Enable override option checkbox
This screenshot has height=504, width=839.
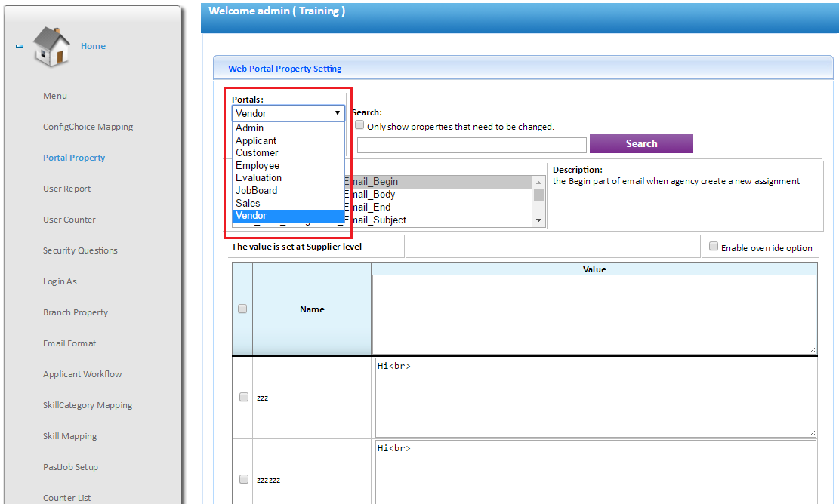[x=713, y=247]
